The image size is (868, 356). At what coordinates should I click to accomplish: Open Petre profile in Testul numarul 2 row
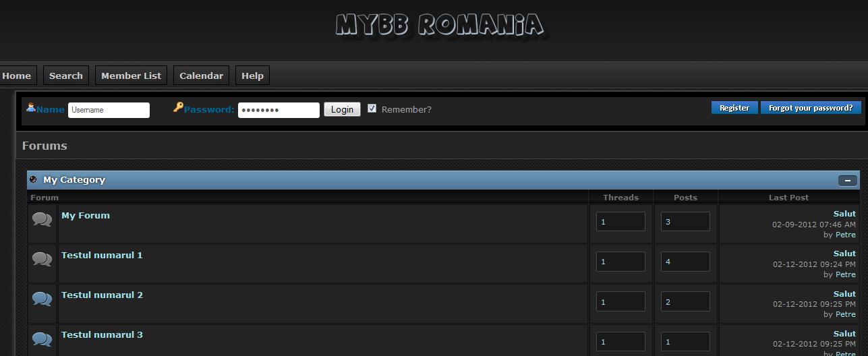coord(846,314)
